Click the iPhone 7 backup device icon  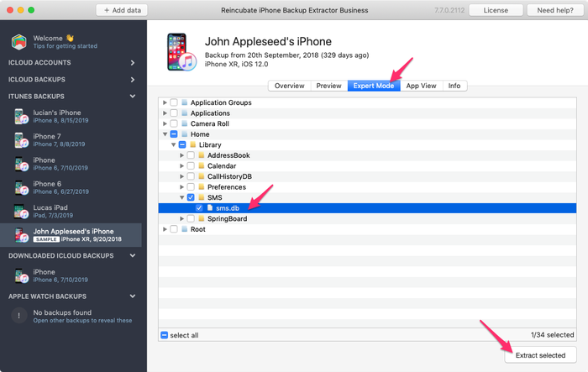click(21, 140)
